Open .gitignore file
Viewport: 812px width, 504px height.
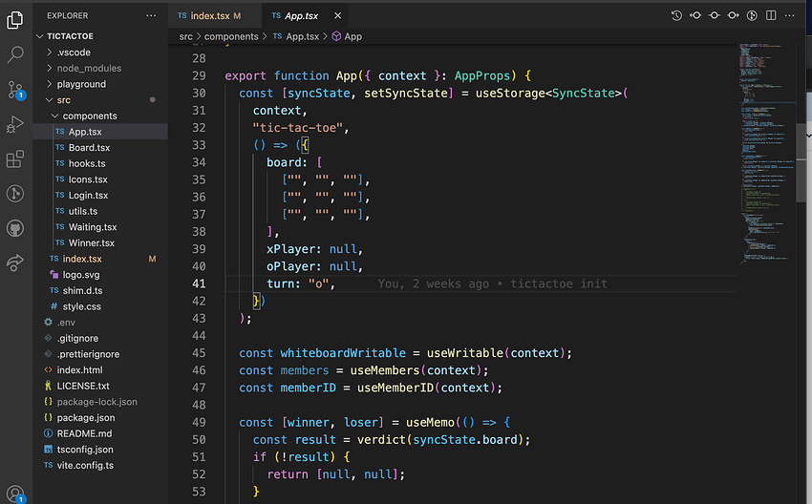pyautogui.click(x=100, y=339)
